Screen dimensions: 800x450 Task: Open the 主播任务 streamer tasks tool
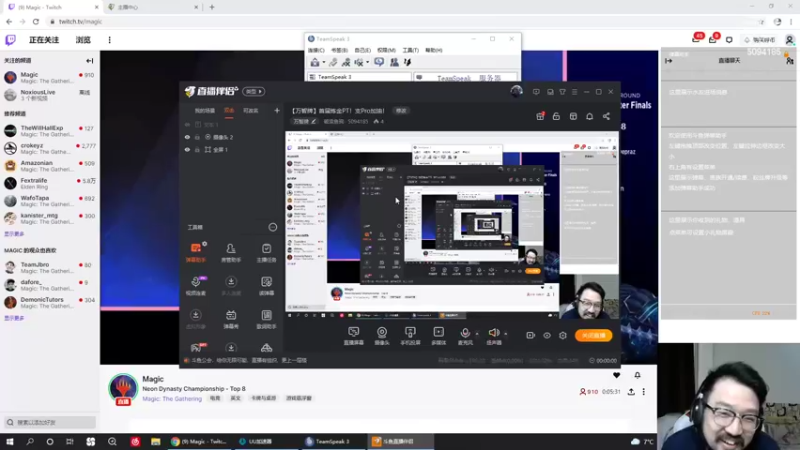pyautogui.click(x=266, y=252)
